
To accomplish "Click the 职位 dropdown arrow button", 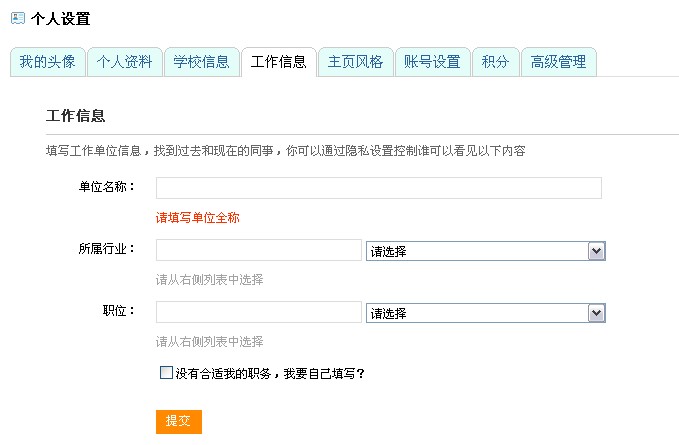I will pos(596,313).
